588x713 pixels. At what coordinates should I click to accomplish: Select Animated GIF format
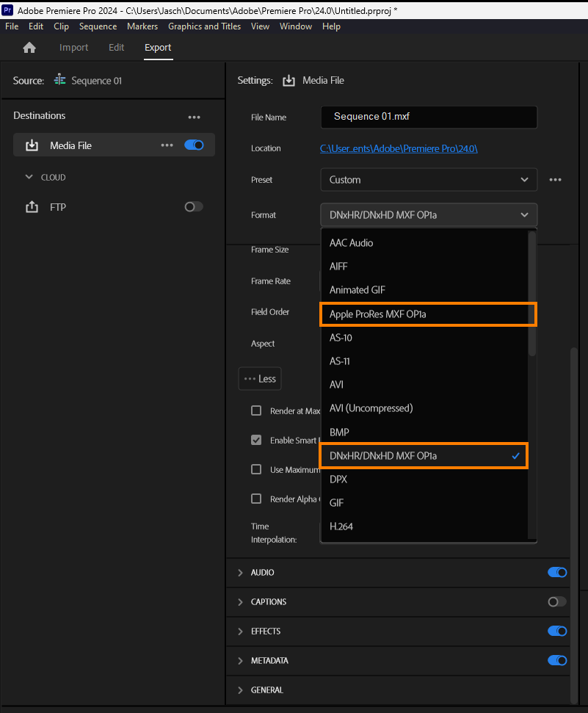point(424,290)
